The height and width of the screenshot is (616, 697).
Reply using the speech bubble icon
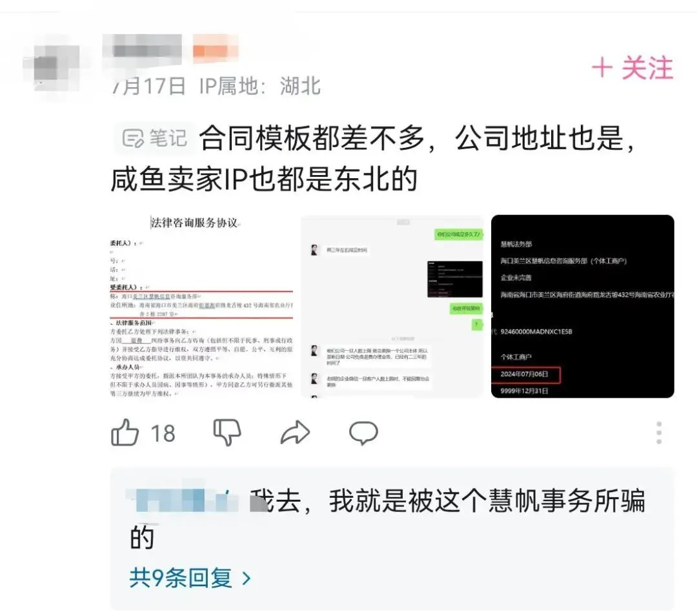(x=363, y=433)
